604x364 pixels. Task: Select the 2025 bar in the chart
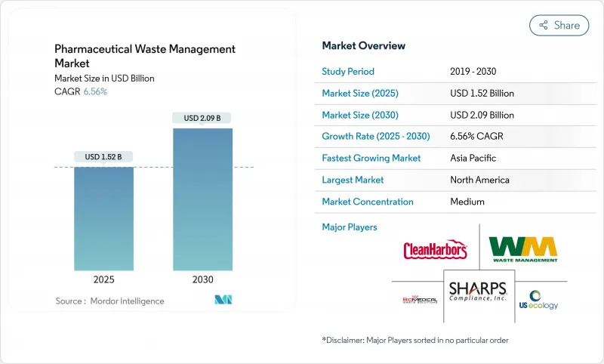point(103,218)
